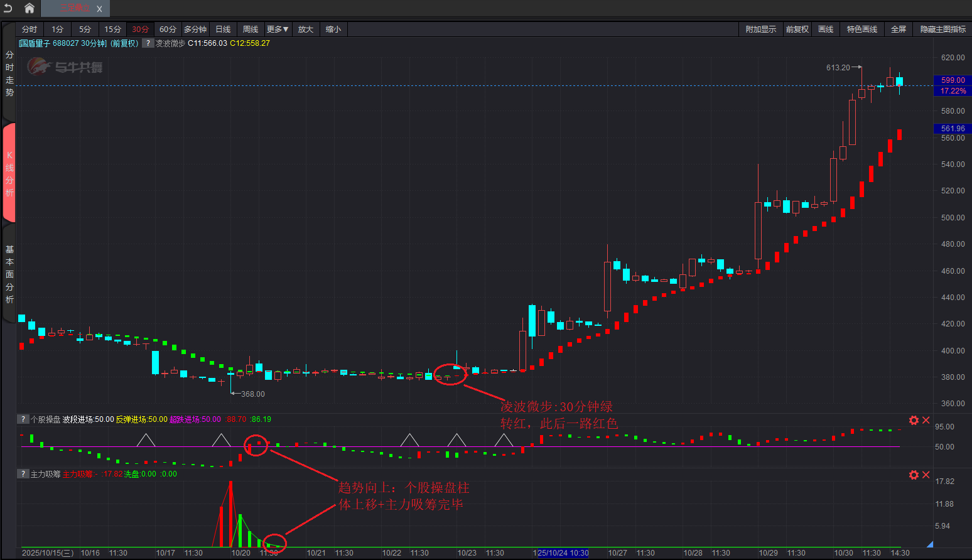Open help for 个股操盘 indicator
972x560 pixels.
[x=23, y=419]
